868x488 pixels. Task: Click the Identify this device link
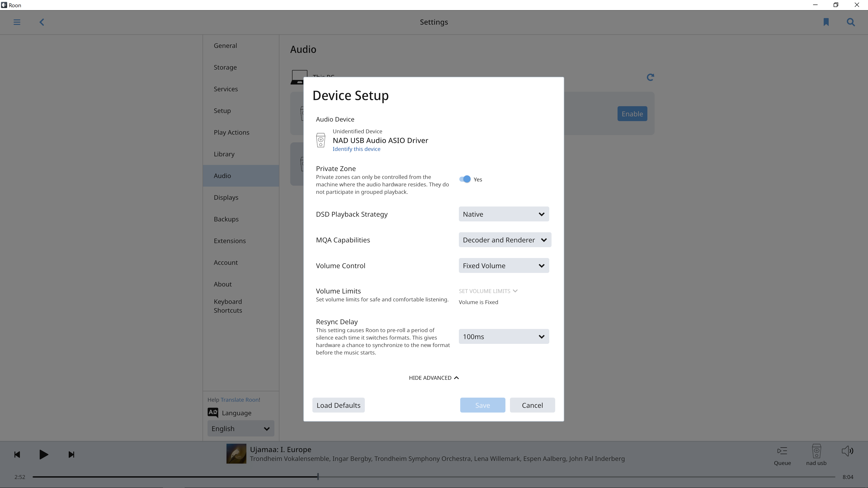[x=356, y=149]
